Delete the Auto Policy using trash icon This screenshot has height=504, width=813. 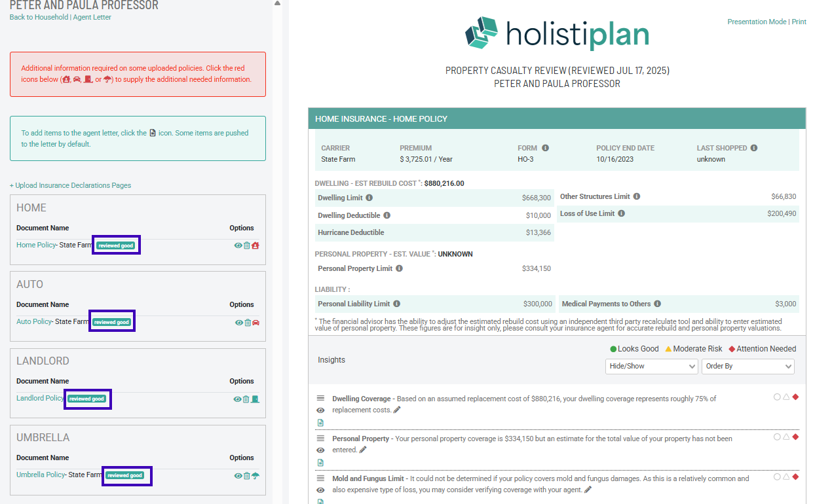pos(248,322)
